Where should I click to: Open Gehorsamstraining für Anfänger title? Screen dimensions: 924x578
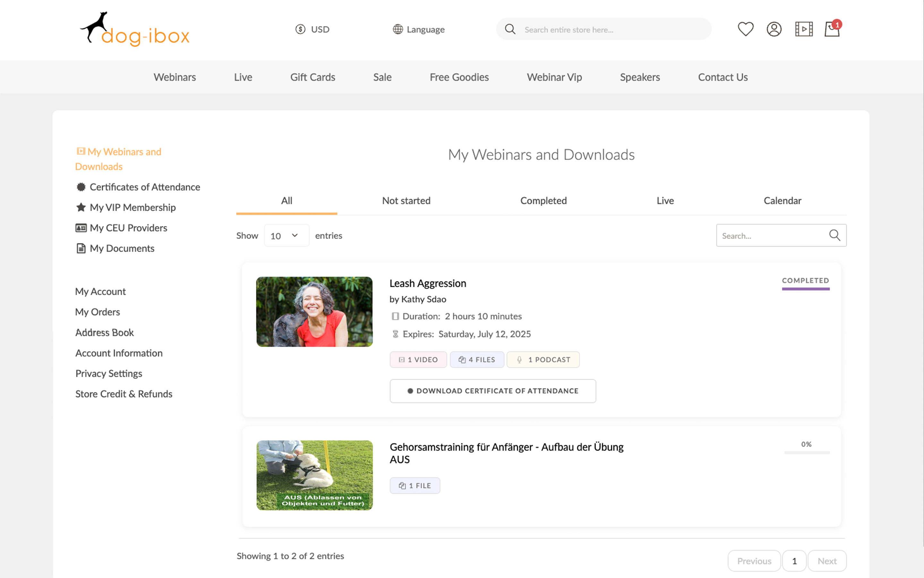(506, 453)
